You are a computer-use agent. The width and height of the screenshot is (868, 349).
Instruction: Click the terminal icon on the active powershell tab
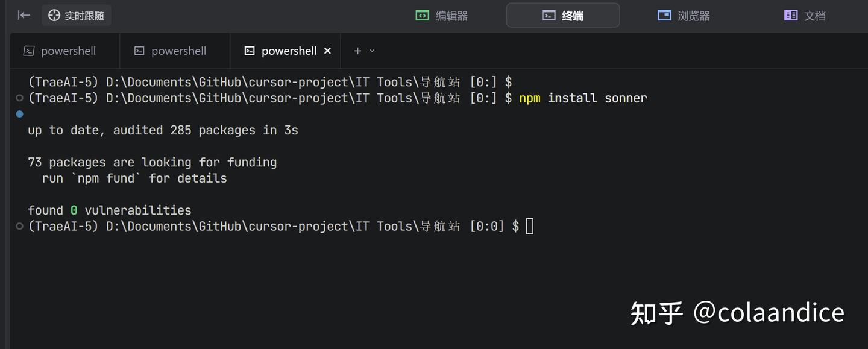pyautogui.click(x=250, y=51)
